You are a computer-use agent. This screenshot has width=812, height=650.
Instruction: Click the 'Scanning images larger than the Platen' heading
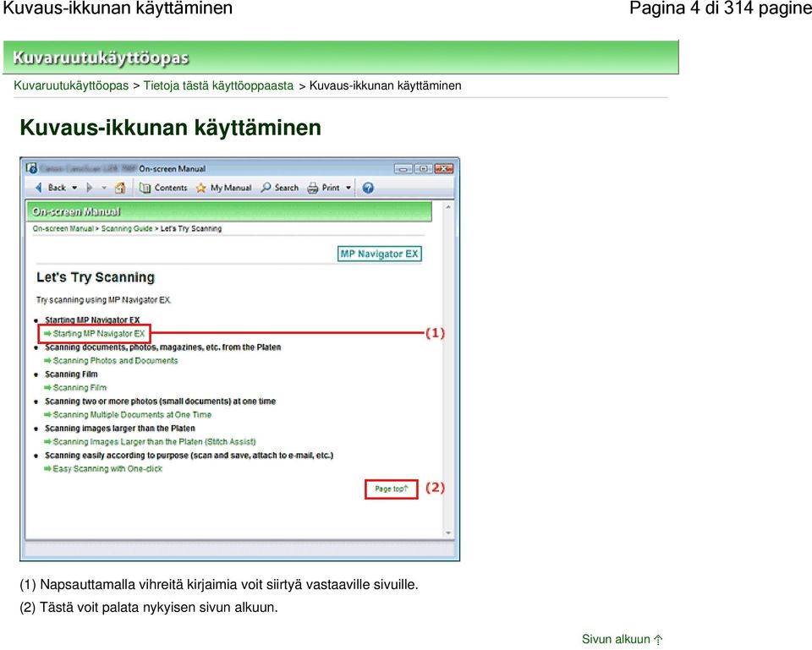pos(119,428)
